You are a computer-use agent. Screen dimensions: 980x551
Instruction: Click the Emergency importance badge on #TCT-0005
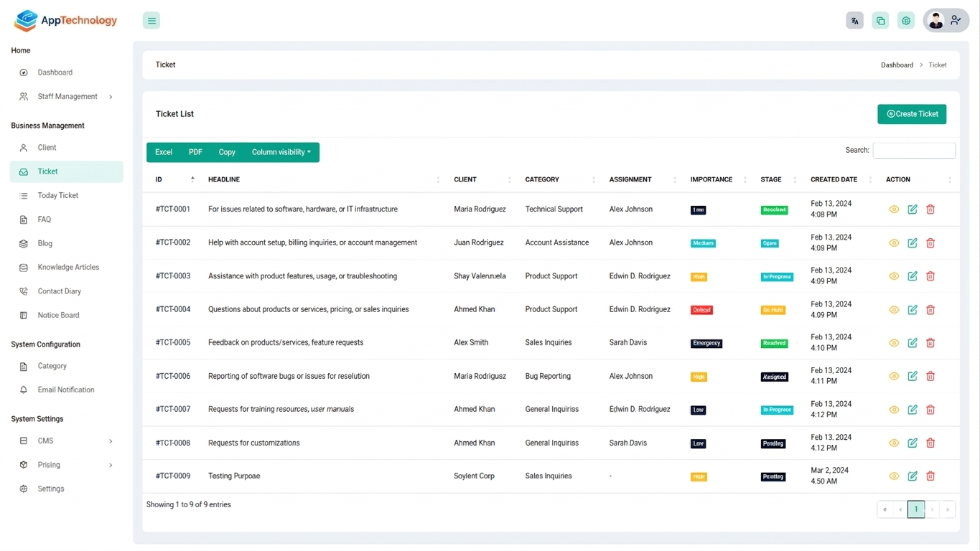point(706,344)
